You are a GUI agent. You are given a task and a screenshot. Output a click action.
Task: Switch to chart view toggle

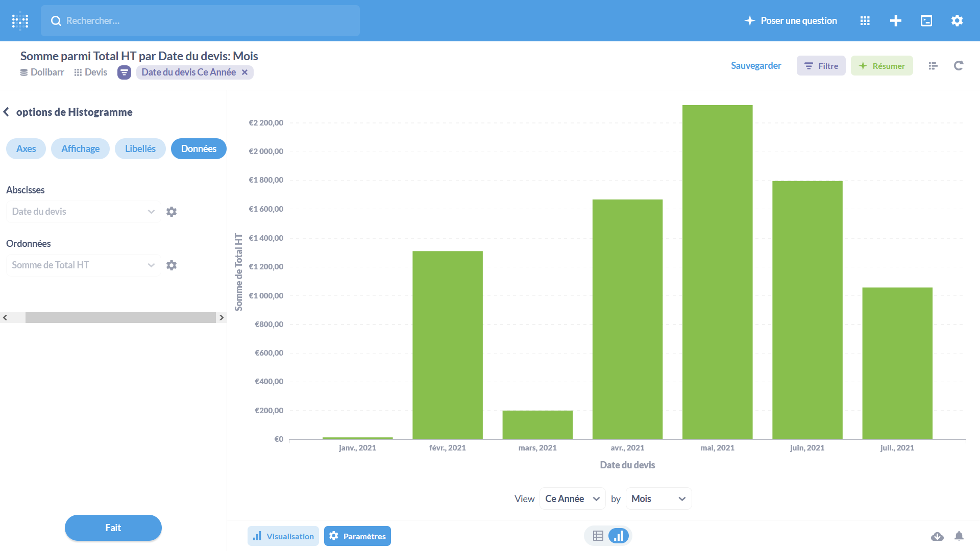click(618, 536)
